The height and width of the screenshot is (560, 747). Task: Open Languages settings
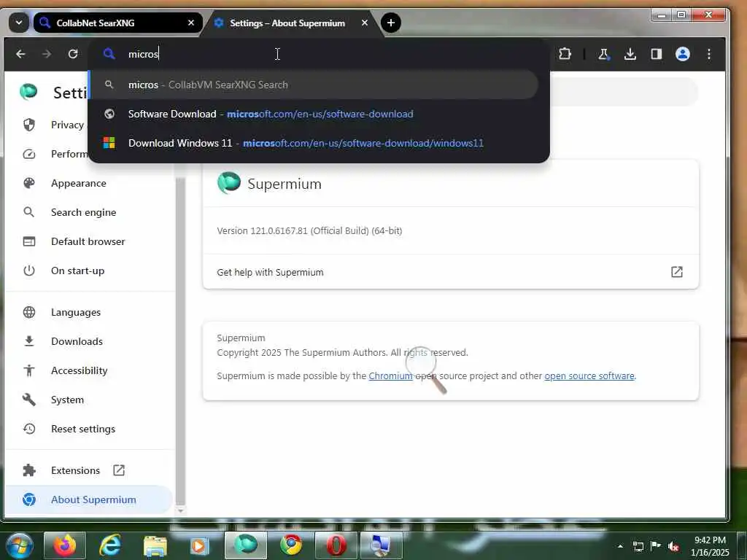point(76,312)
